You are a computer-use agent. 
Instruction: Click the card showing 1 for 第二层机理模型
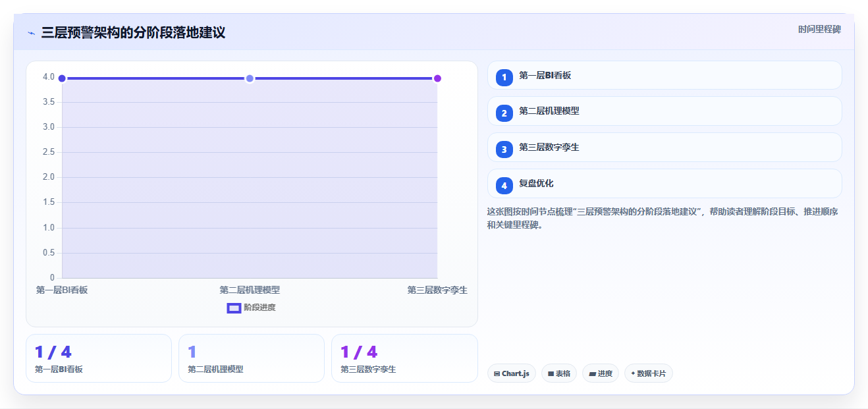click(x=252, y=358)
